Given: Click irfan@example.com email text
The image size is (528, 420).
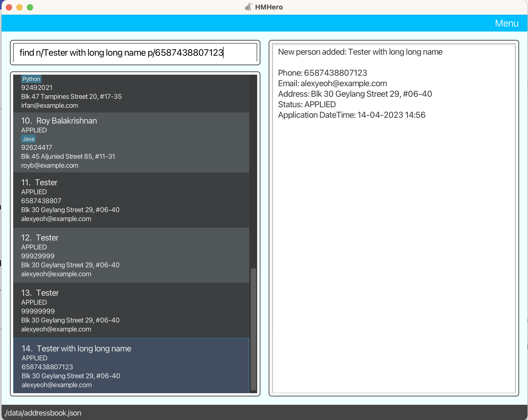Looking at the screenshot, I should [x=49, y=105].
